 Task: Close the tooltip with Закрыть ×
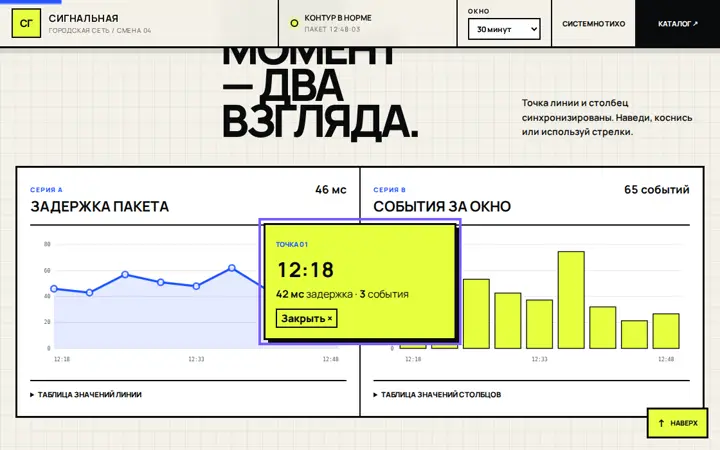[306, 318]
